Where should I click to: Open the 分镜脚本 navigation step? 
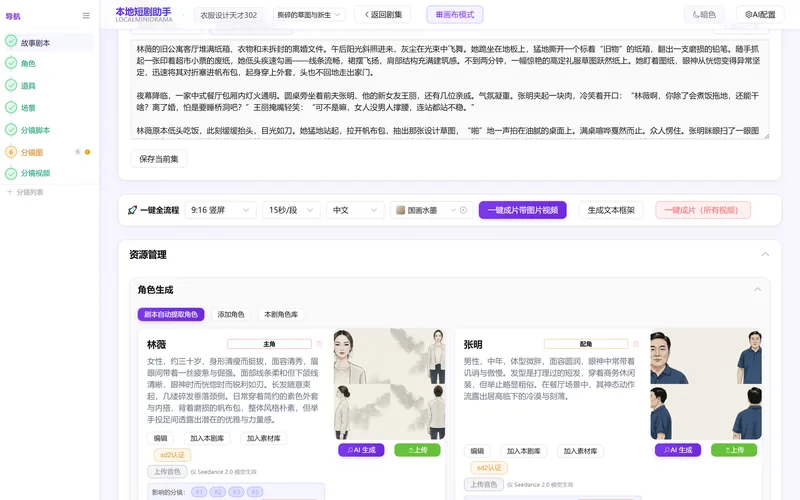coord(35,130)
